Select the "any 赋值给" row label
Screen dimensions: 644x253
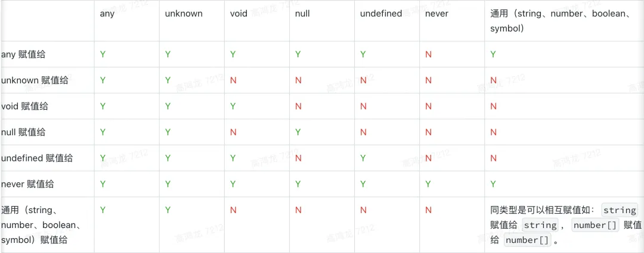23,54
